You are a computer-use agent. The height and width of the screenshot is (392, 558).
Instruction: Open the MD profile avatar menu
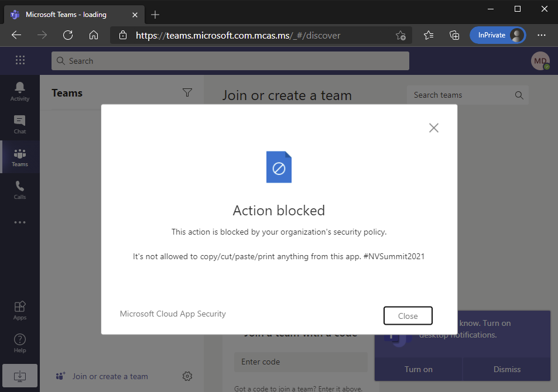tap(540, 61)
